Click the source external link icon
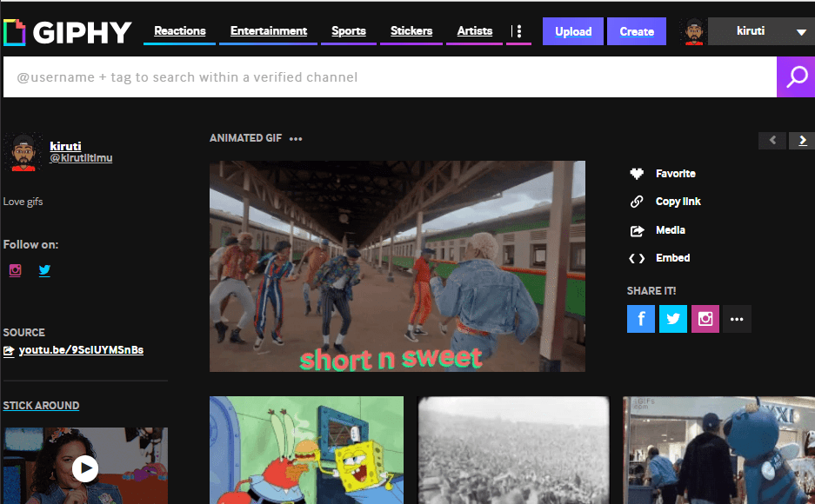815x504 pixels. click(x=9, y=351)
